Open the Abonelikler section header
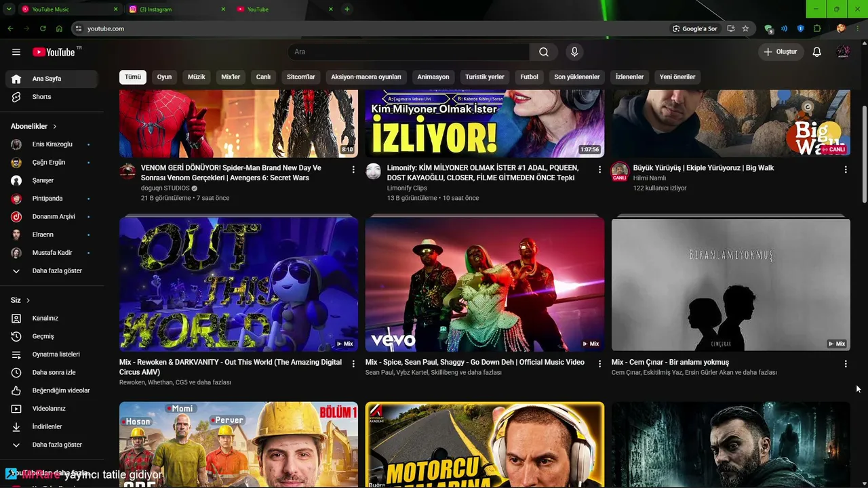Screen dimensions: 868x488 34,127
